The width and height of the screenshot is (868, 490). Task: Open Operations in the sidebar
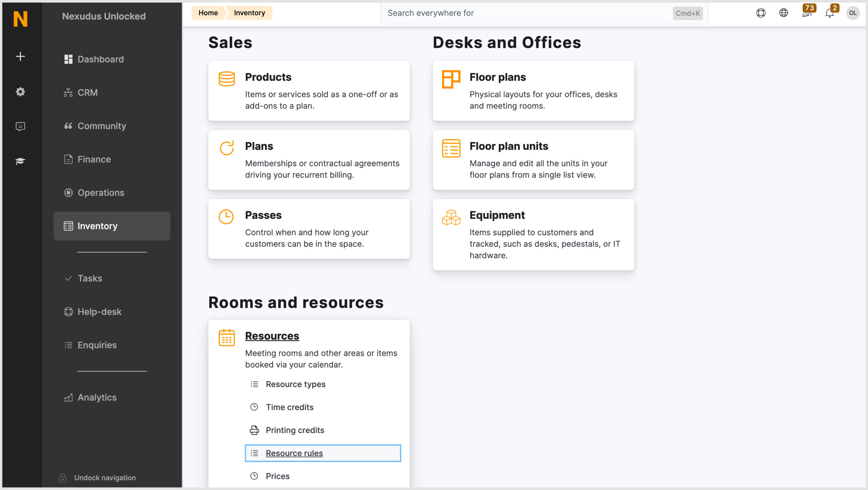[x=112, y=192]
